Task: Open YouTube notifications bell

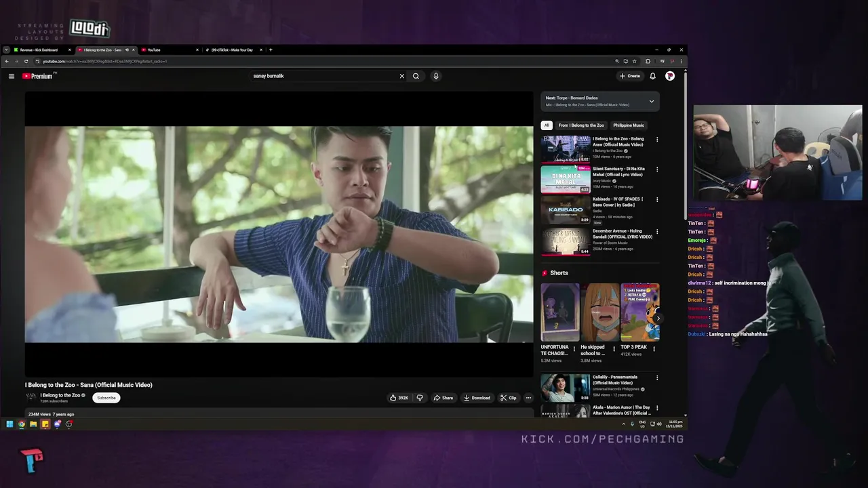Action: [652, 76]
